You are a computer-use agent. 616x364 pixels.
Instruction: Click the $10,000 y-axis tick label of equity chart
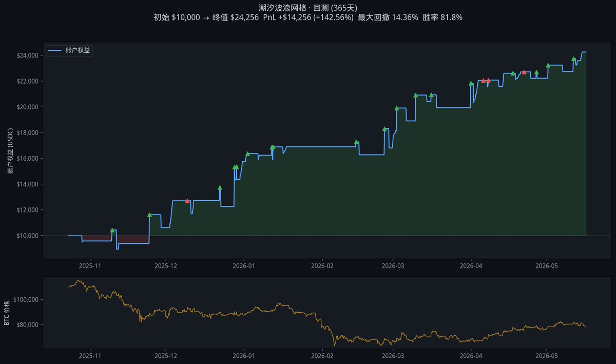click(27, 236)
